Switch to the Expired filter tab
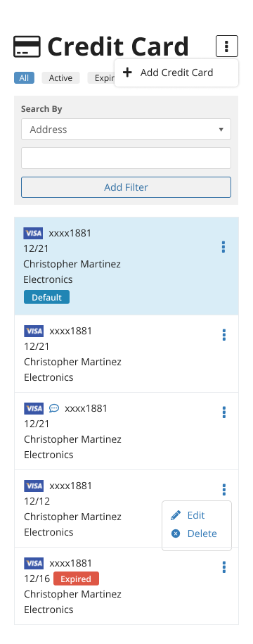The height and width of the screenshot is (644, 253). pyautogui.click(x=101, y=78)
